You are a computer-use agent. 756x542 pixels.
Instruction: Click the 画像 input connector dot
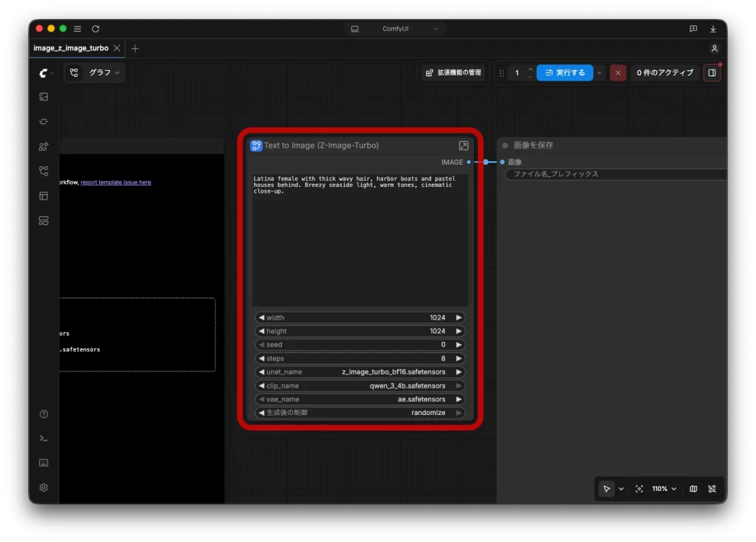point(502,162)
